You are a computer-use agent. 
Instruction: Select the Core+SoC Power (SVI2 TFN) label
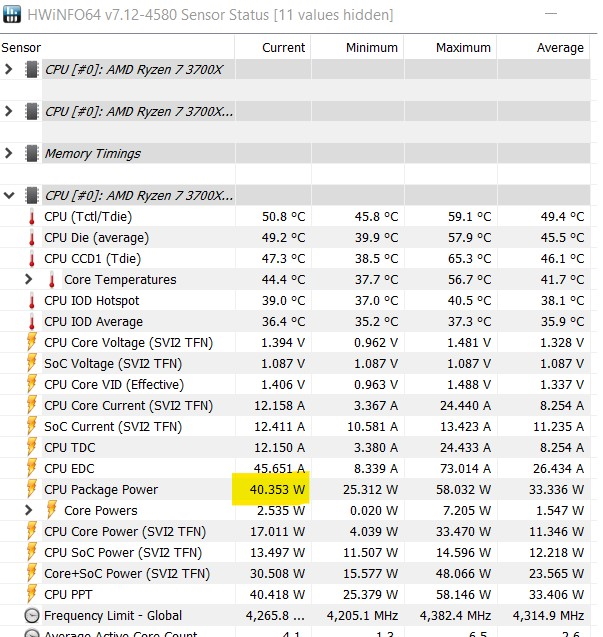click(x=127, y=574)
